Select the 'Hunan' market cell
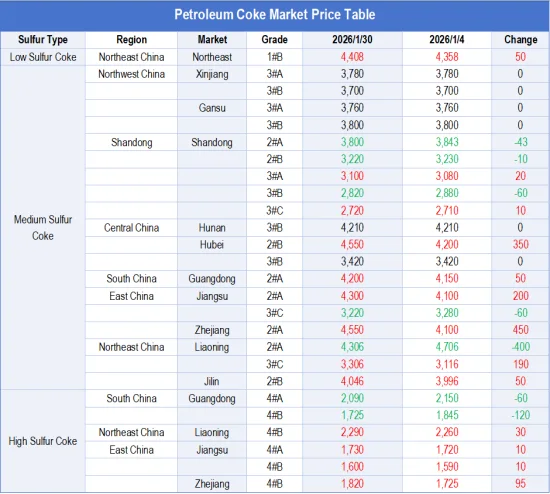The image size is (550, 494). [212, 228]
